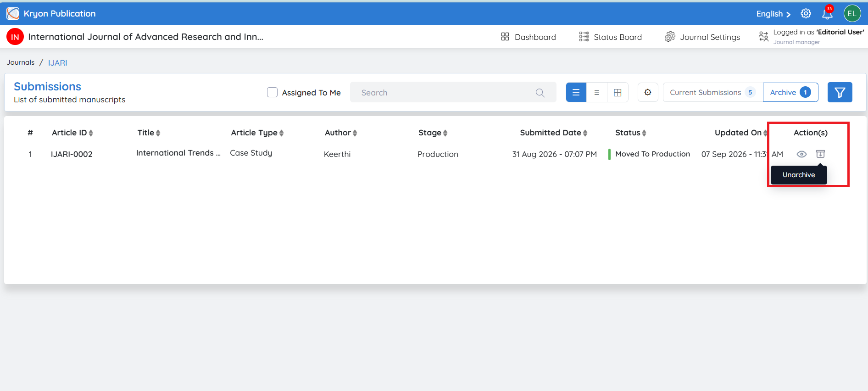Toggle the Assigned To Me checkbox
This screenshot has height=391, width=868.
pos(273,93)
